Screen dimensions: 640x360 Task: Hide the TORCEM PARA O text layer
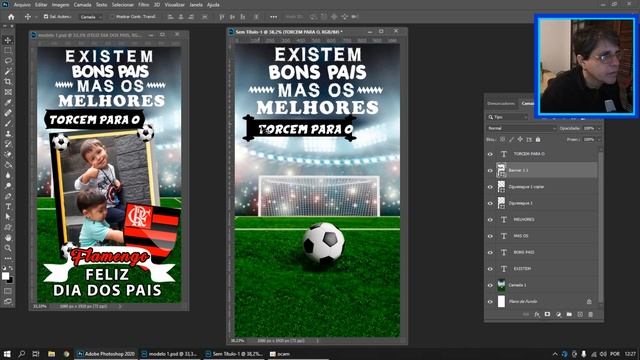tap(490, 154)
